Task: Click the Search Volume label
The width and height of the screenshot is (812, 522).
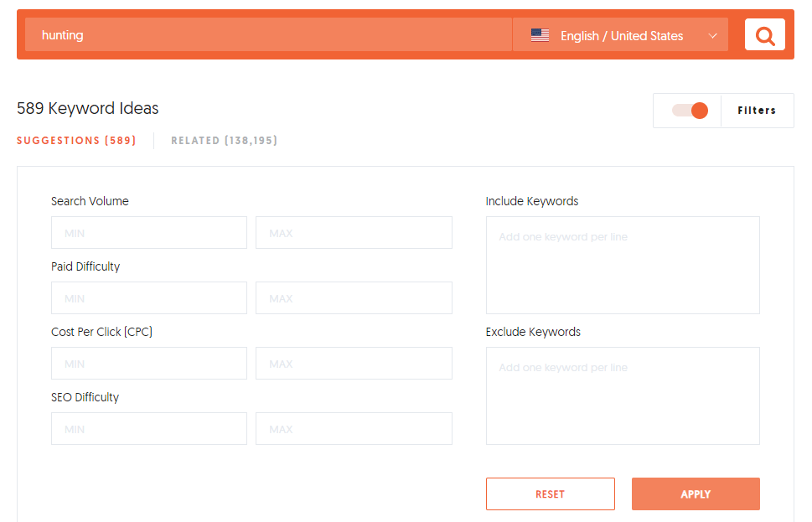Action: pyautogui.click(x=91, y=201)
